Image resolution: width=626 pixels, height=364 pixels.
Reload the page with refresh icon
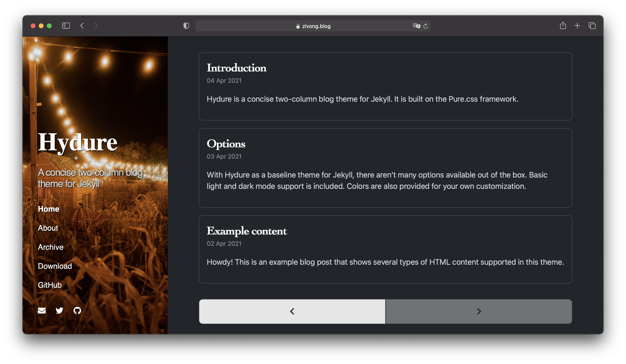coord(426,26)
